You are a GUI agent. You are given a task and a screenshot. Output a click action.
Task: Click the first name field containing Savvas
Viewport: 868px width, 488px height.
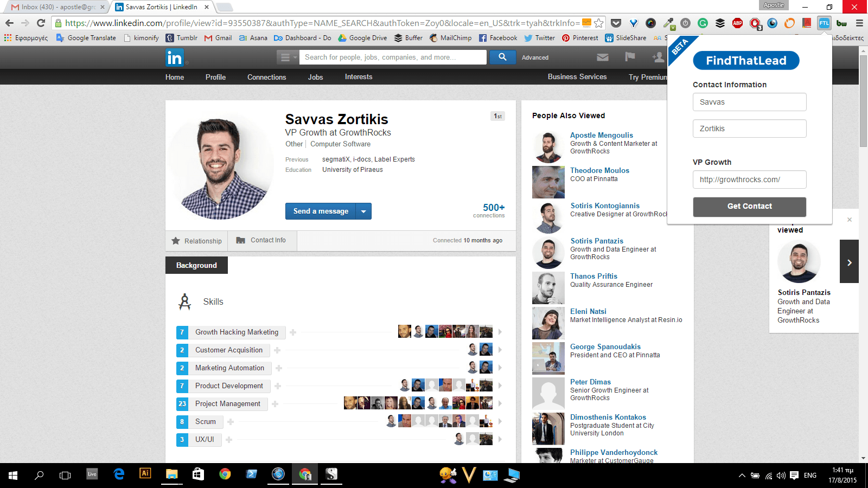(x=749, y=102)
